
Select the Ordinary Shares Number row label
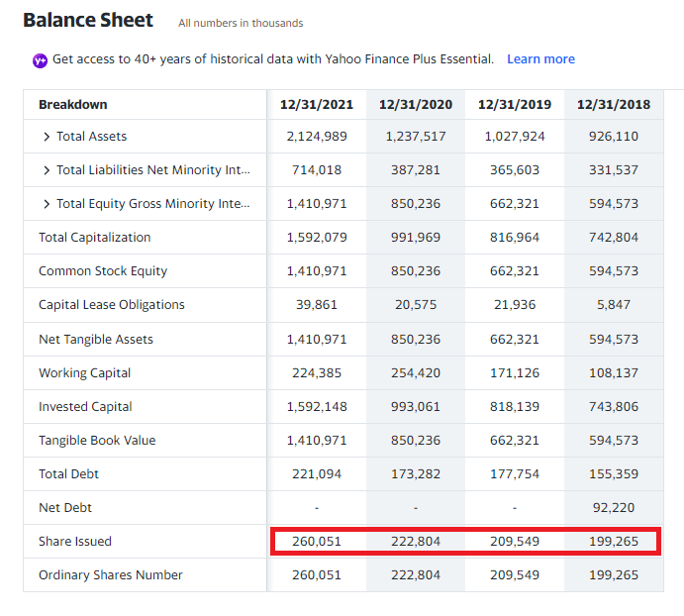point(111,575)
